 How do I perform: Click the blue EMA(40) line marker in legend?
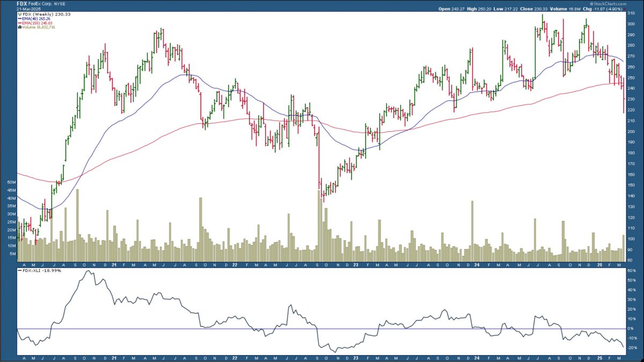tap(19, 19)
